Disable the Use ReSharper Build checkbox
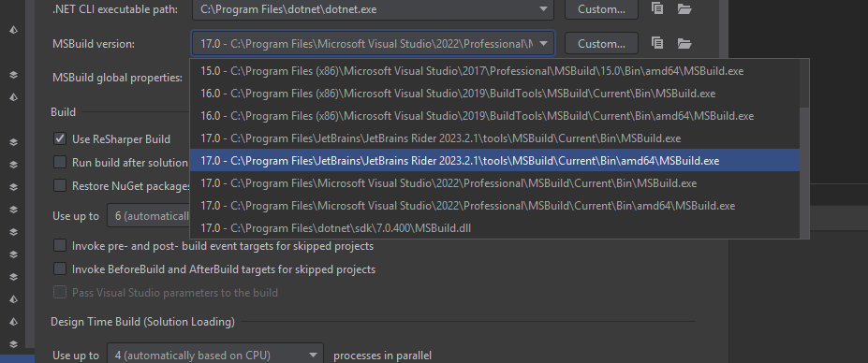Viewport: 868px width, 363px height. (x=60, y=138)
